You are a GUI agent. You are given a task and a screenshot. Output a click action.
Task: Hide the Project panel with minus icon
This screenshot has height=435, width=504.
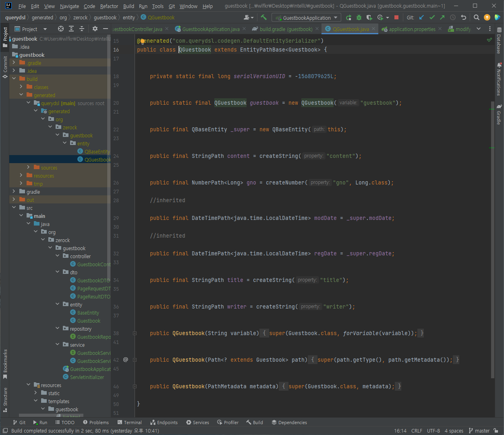point(106,29)
